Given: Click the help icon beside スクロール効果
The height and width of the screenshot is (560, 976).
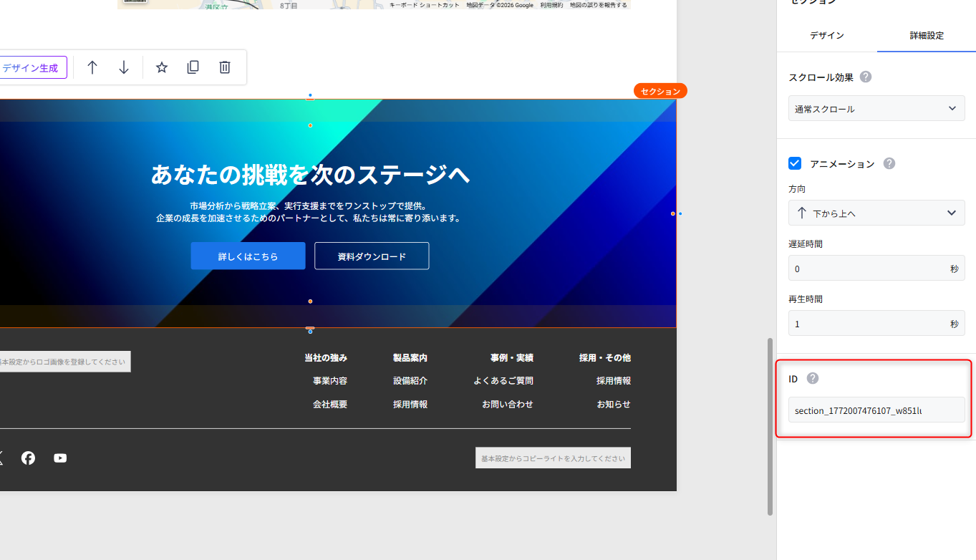Looking at the screenshot, I should (866, 77).
